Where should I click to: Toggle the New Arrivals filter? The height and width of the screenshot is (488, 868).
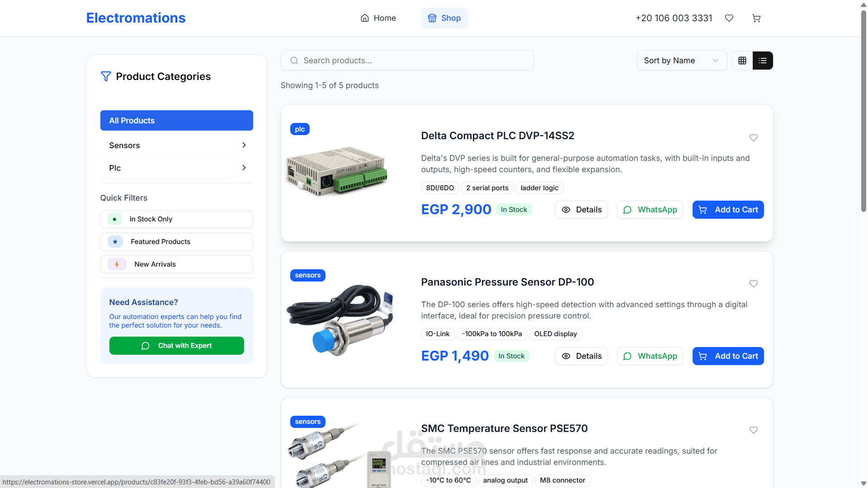(176, 264)
